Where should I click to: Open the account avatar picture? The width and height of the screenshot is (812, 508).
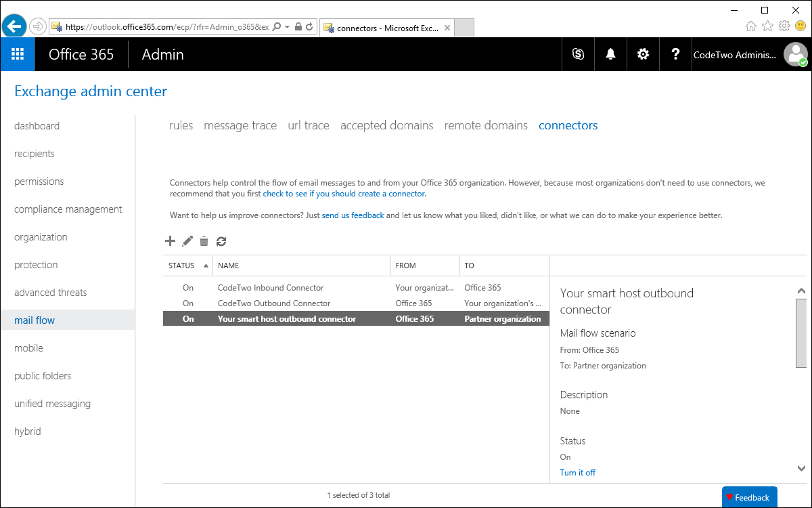coord(796,54)
